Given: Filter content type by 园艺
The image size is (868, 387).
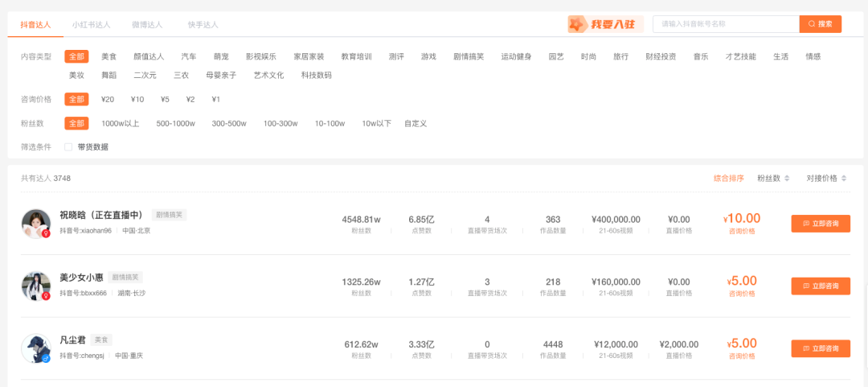Looking at the screenshot, I should pos(556,56).
